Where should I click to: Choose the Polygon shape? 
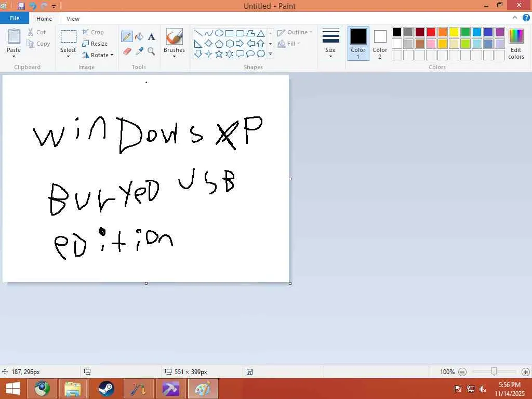tap(250, 33)
